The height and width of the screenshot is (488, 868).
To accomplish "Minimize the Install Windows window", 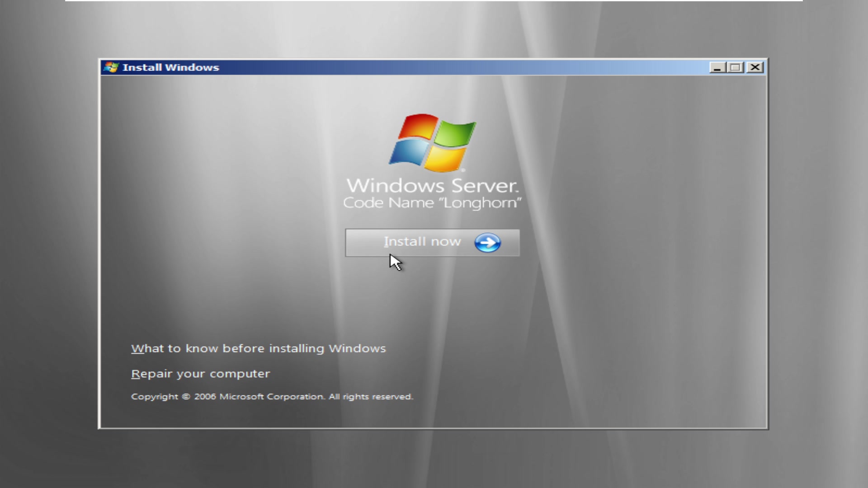I will [x=717, y=67].
